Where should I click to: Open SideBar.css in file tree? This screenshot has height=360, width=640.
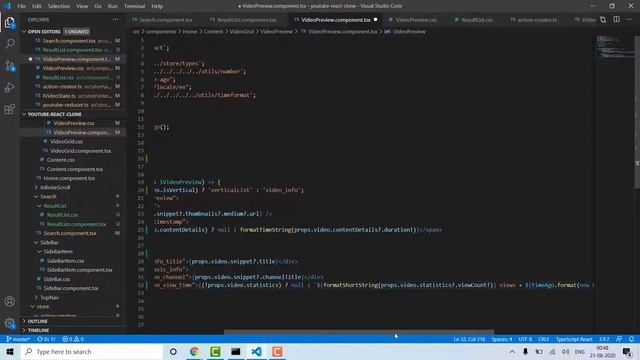pyautogui.click(x=57, y=279)
